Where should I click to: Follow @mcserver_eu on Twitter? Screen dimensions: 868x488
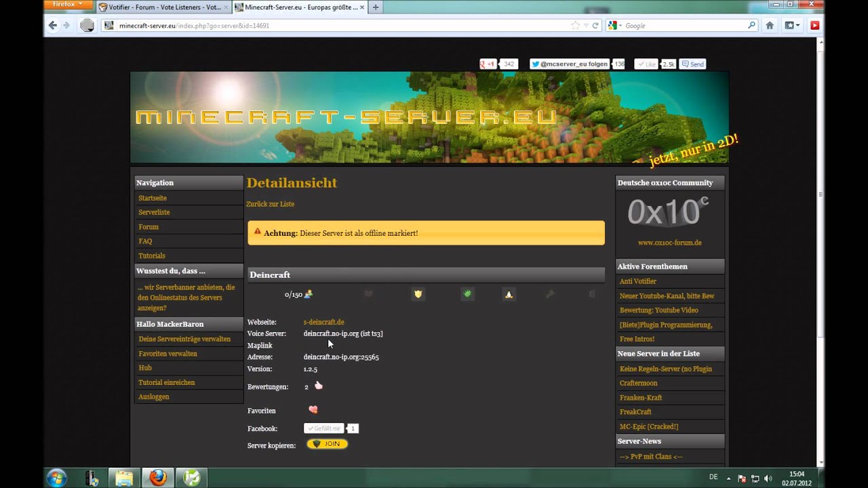tap(570, 64)
